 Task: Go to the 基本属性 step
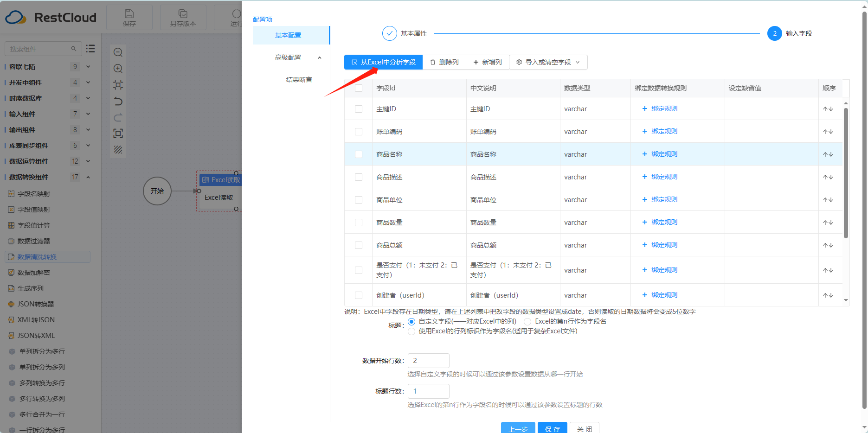click(405, 33)
